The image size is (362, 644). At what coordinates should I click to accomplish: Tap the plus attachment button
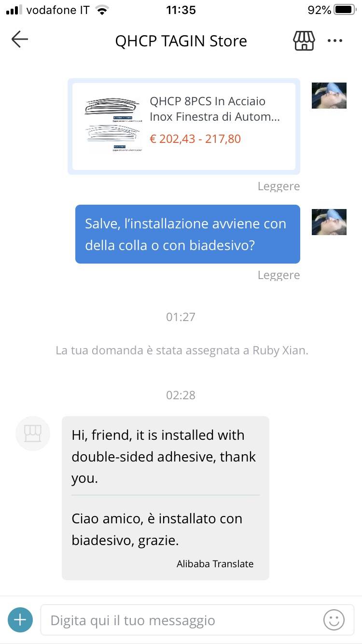[x=20, y=619]
